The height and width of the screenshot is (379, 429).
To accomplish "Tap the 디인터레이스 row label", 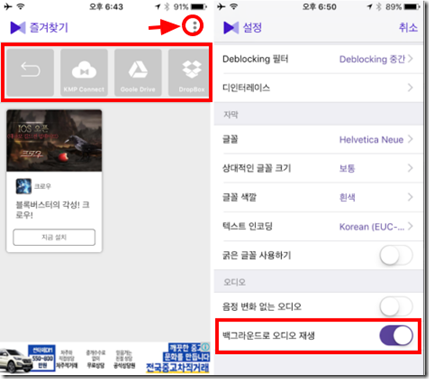I will click(x=246, y=88).
